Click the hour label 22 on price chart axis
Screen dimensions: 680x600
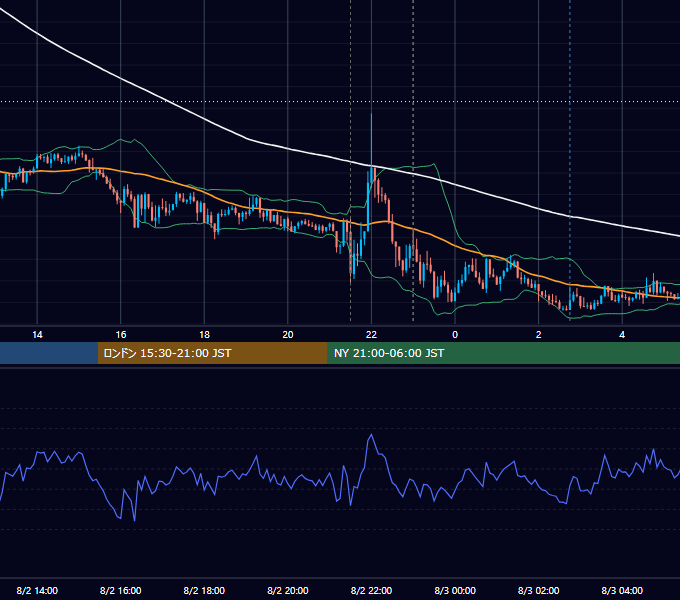click(x=371, y=335)
